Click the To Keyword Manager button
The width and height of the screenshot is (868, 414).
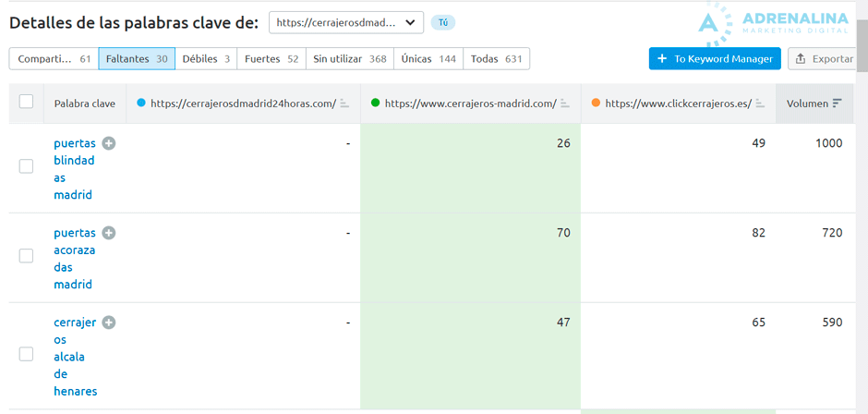[x=715, y=59]
